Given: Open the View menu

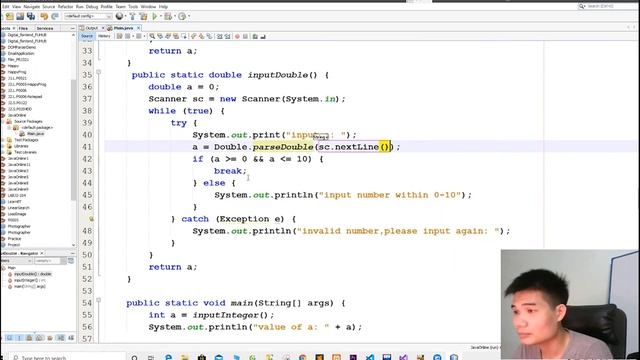Looking at the screenshot, I should click(17, 7).
